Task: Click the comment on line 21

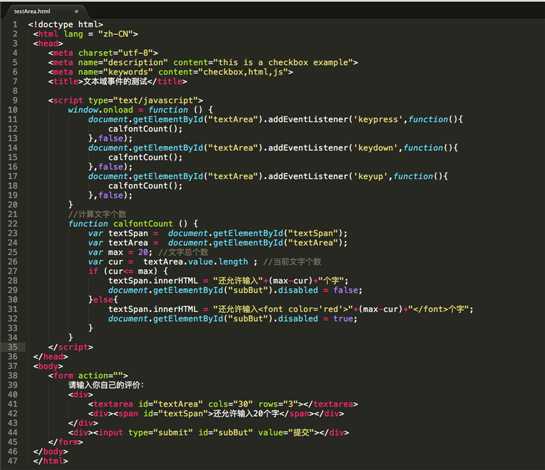Action: pyautogui.click(x=97, y=214)
